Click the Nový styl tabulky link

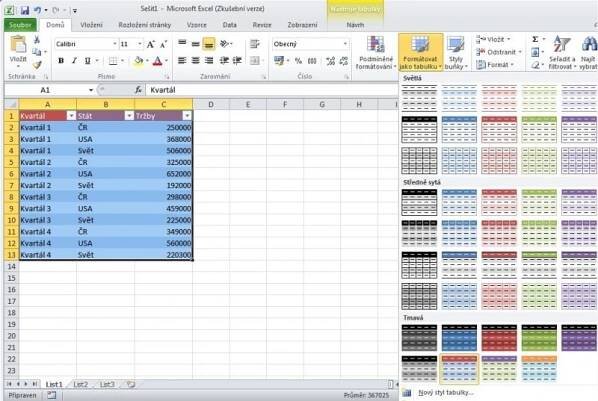[x=446, y=392]
